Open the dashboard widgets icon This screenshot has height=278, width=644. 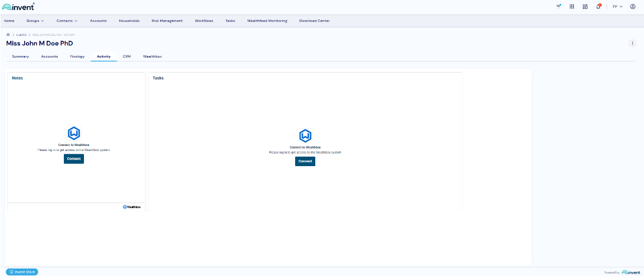[585, 7]
